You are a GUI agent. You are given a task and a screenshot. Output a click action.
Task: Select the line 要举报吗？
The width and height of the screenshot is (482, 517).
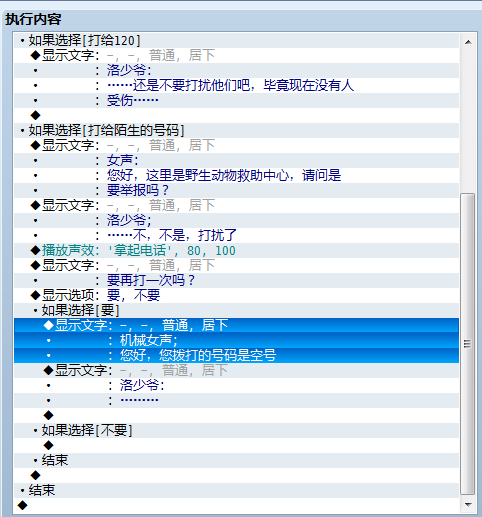pos(236,190)
